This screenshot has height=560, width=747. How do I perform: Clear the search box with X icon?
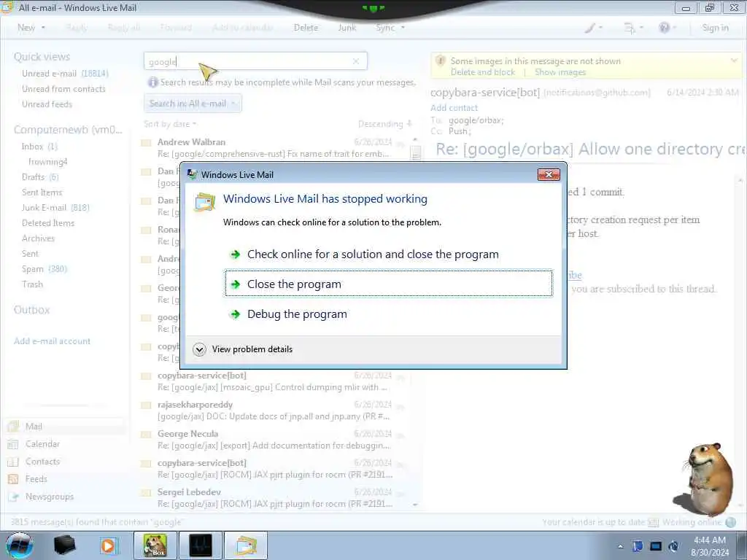coord(356,61)
